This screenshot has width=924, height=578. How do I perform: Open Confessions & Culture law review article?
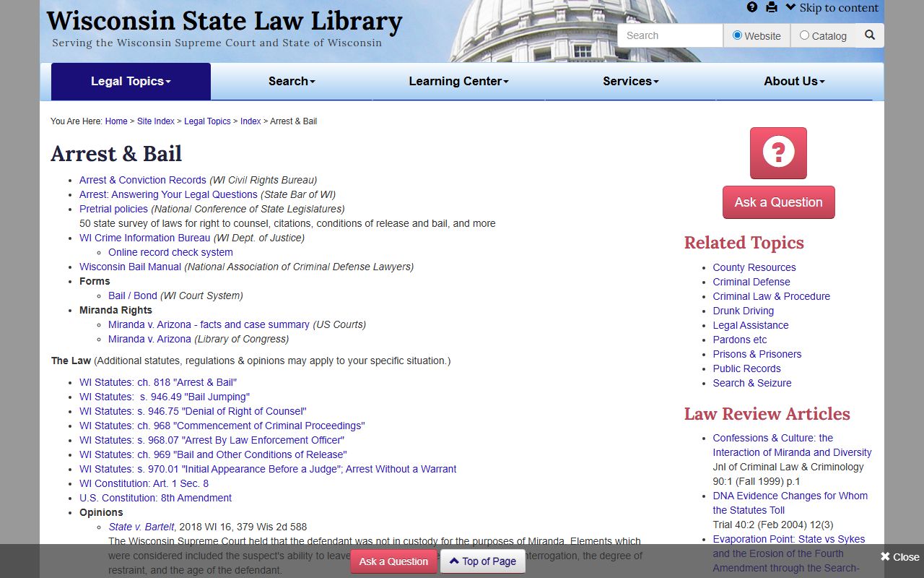792,445
